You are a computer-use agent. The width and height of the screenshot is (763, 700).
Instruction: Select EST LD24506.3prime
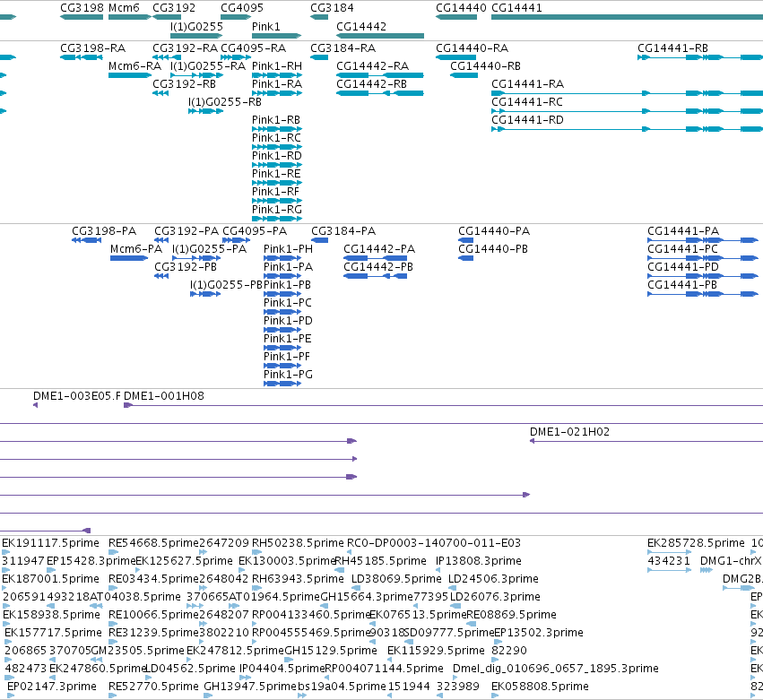click(x=493, y=579)
